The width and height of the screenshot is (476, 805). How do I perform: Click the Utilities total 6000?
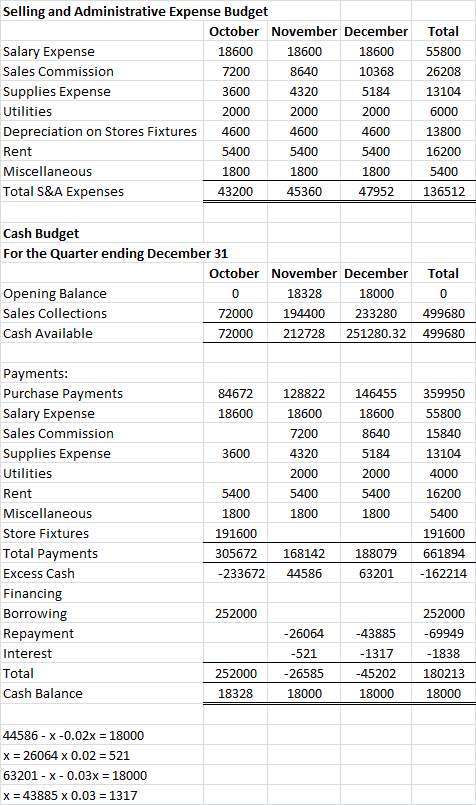click(x=444, y=111)
